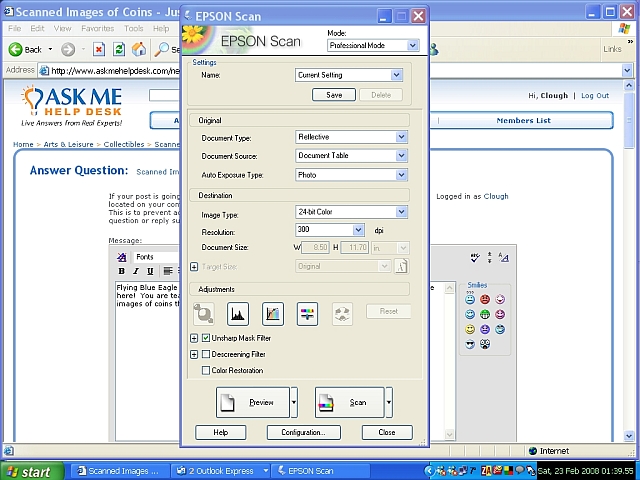Image resolution: width=640 pixels, height=480 pixels.
Task: Click in the message text area
Action: 147,361
